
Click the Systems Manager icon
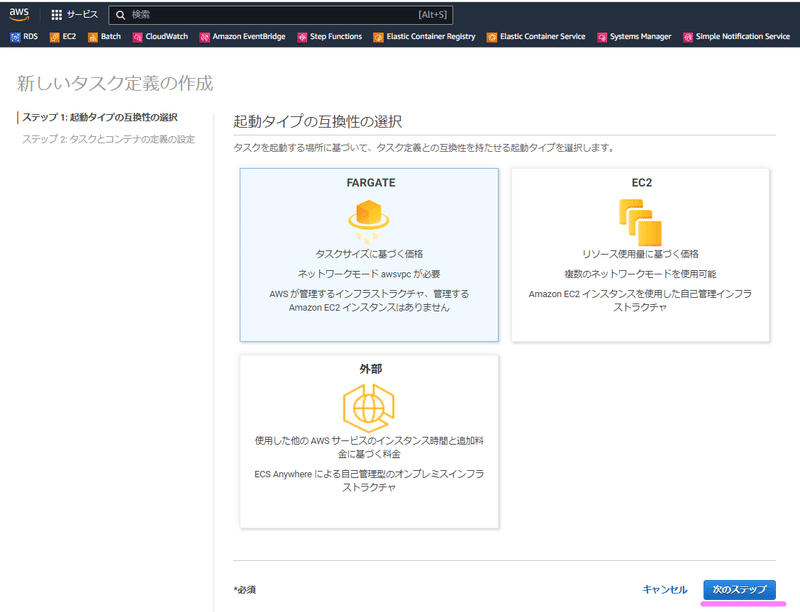click(x=602, y=37)
